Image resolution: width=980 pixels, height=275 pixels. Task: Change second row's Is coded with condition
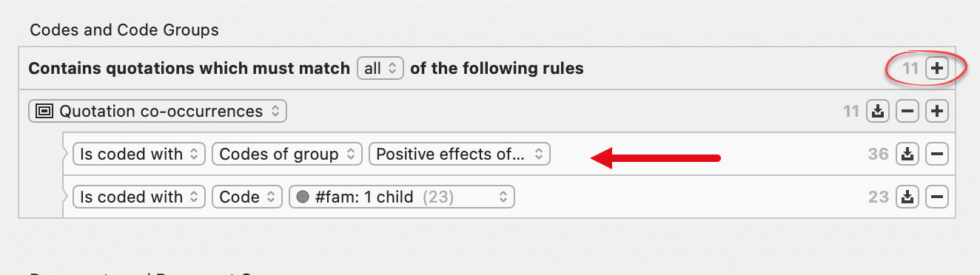[x=139, y=197]
